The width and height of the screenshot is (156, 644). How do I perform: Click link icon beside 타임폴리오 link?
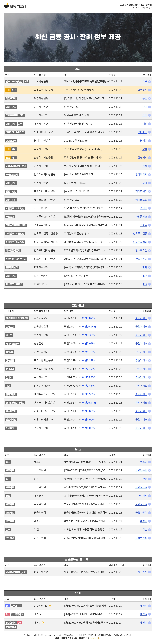149,217
